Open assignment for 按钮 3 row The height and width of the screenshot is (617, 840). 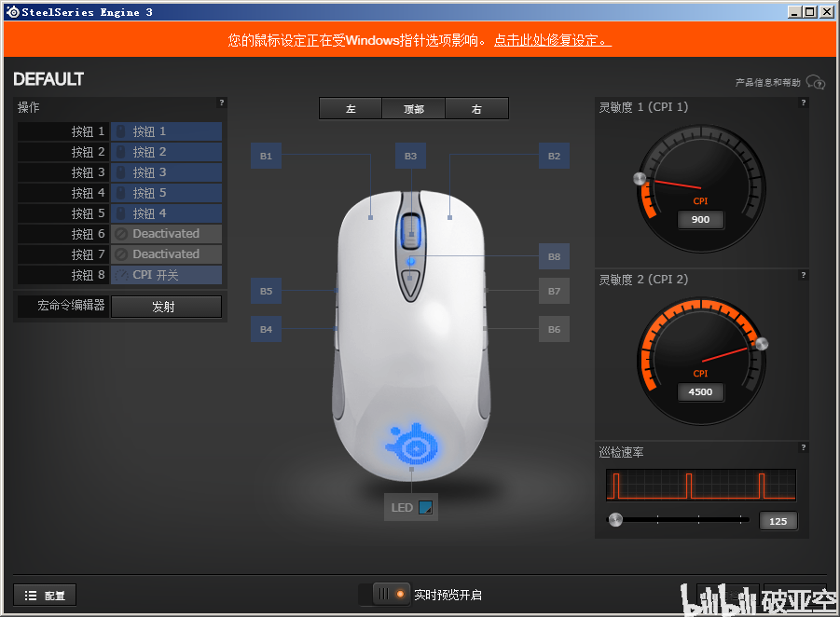tap(166, 172)
